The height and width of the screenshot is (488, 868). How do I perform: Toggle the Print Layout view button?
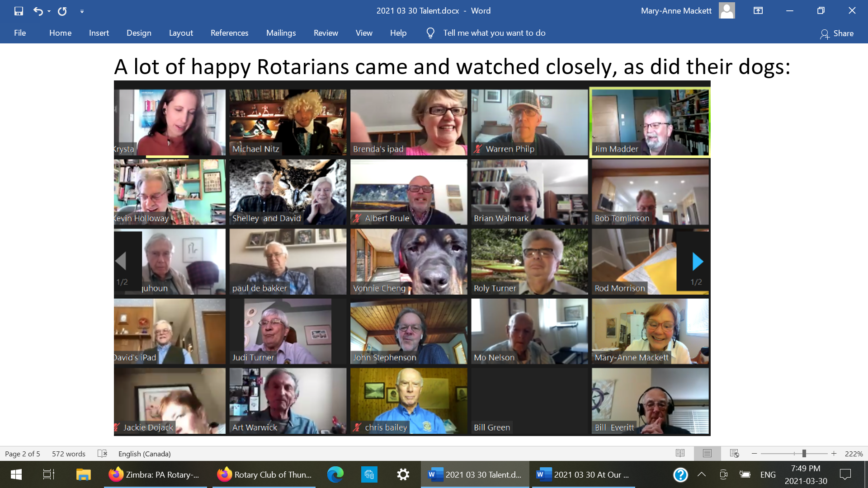point(707,453)
